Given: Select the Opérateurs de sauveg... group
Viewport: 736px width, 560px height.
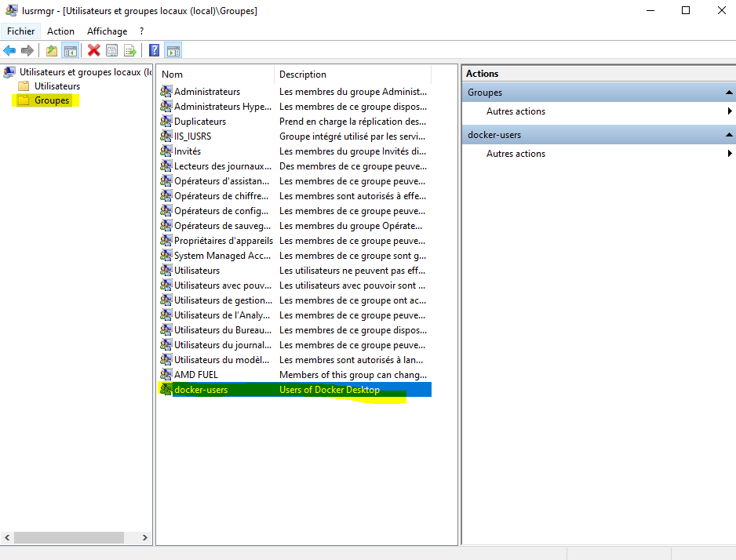Looking at the screenshot, I should (222, 226).
